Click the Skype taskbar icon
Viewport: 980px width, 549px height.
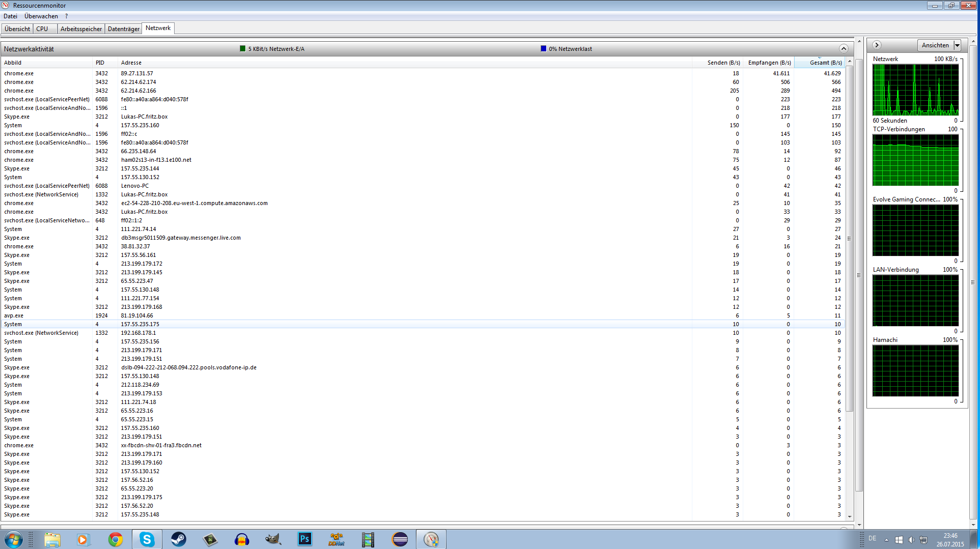click(147, 539)
